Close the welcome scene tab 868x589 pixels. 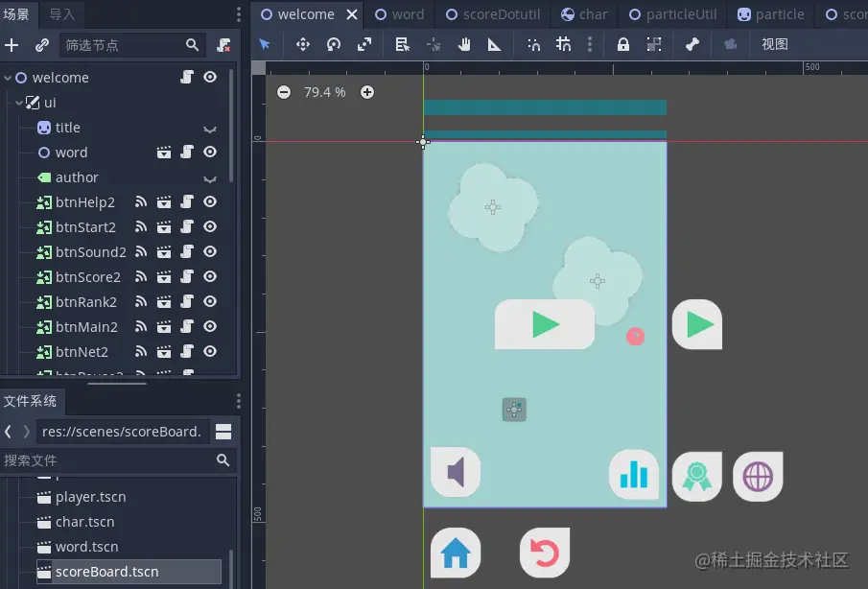point(352,14)
